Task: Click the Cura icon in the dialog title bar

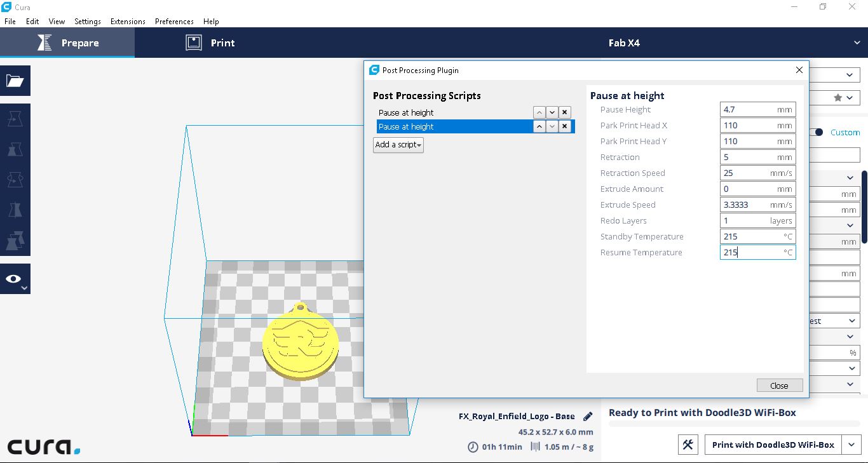Action: [374, 70]
